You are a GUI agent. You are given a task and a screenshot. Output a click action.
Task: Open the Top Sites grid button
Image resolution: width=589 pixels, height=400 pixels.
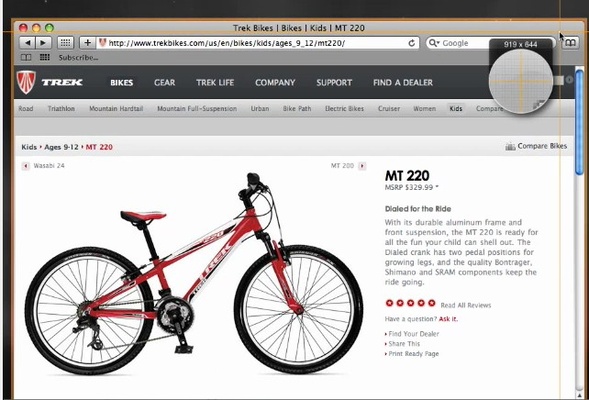tap(65, 43)
